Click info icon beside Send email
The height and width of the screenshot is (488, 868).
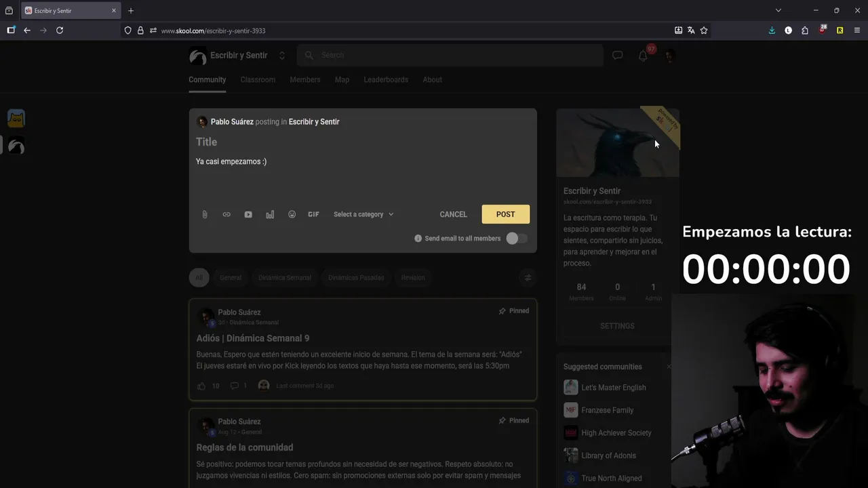(x=418, y=239)
